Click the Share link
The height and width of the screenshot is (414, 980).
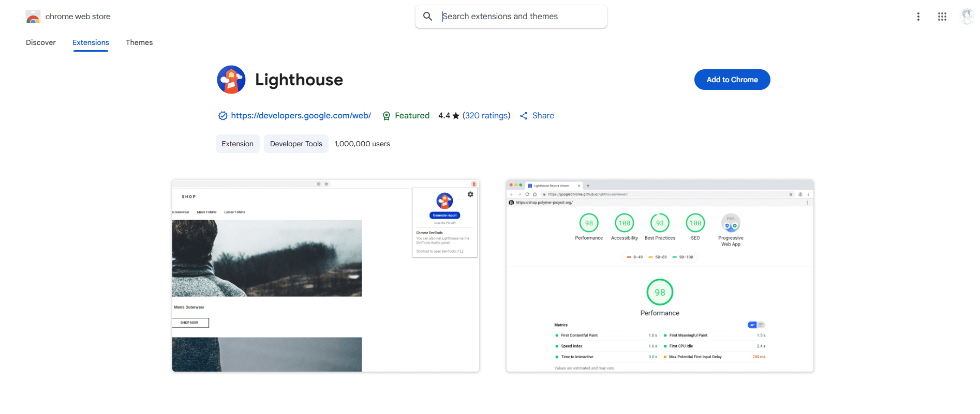click(543, 116)
